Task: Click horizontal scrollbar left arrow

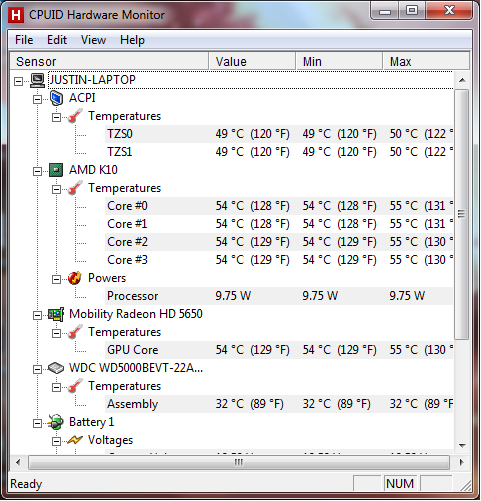Action: pos(18,462)
